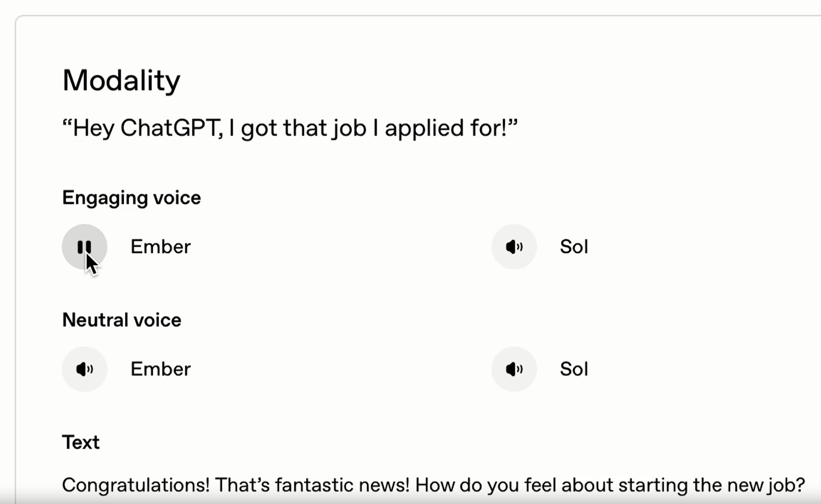
Task: Click 'That's fantastic news!' in the response
Action: [312, 485]
